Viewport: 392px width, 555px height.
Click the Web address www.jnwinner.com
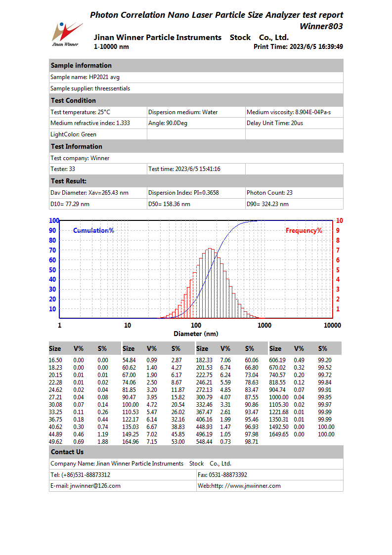tap(239, 486)
